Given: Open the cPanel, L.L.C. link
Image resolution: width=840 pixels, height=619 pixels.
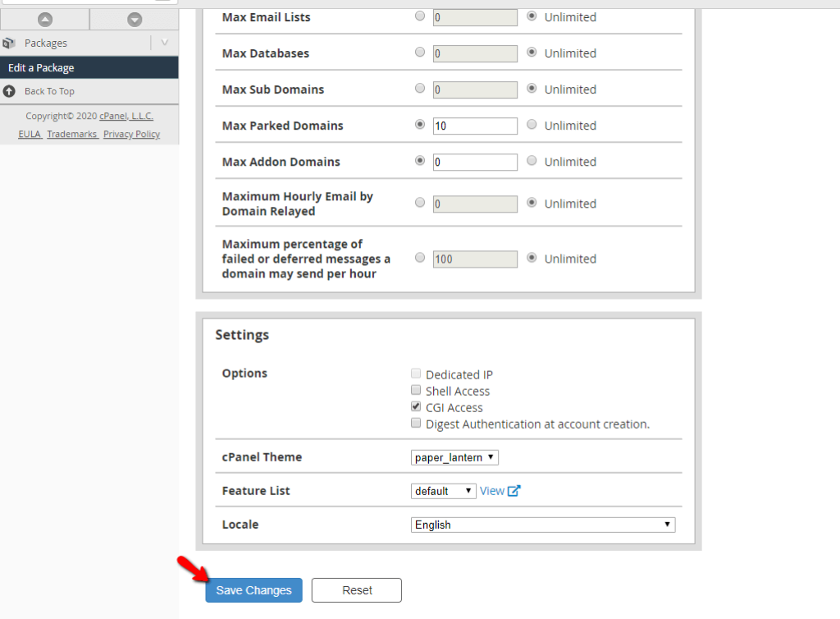Looking at the screenshot, I should point(126,116).
